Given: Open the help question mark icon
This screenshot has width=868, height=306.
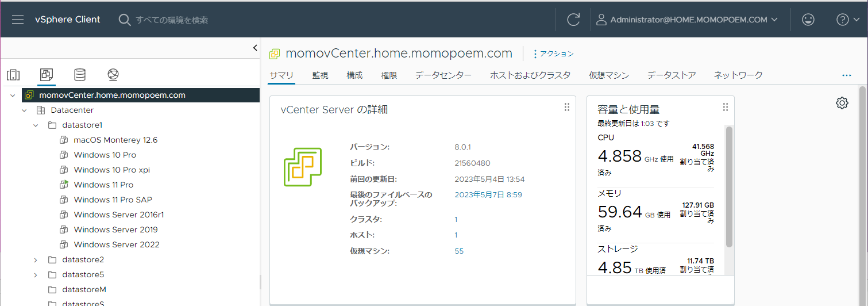Looking at the screenshot, I should pyautogui.click(x=842, y=20).
